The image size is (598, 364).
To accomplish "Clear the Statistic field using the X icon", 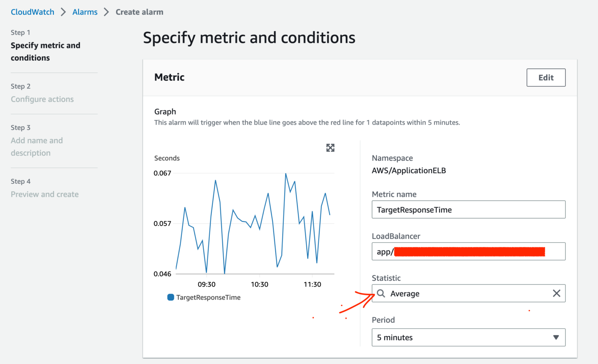I will point(556,293).
